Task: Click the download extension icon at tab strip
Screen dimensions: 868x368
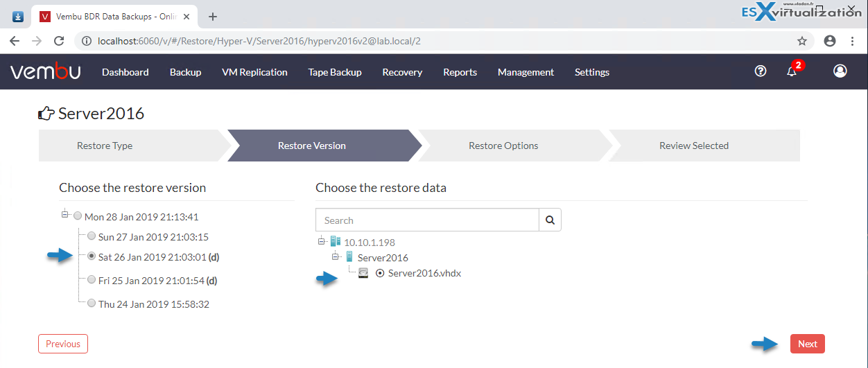Action: (x=17, y=17)
